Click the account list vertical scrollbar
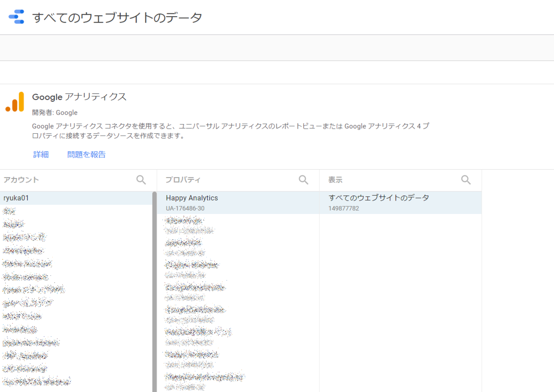This screenshot has height=392, width=554. click(x=155, y=291)
